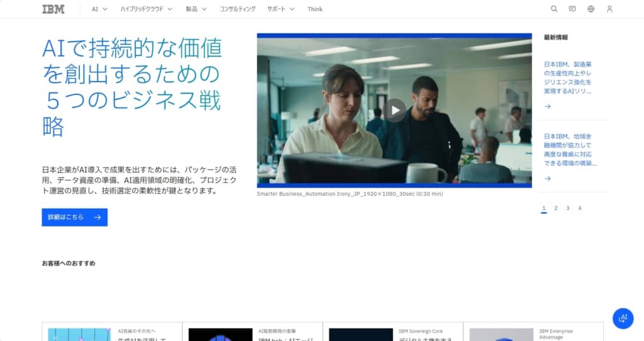Click the 詳細はこちら button
Image resolution: width=644 pixels, height=341 pixels.
pyautogui.click(x=74, y=217)
